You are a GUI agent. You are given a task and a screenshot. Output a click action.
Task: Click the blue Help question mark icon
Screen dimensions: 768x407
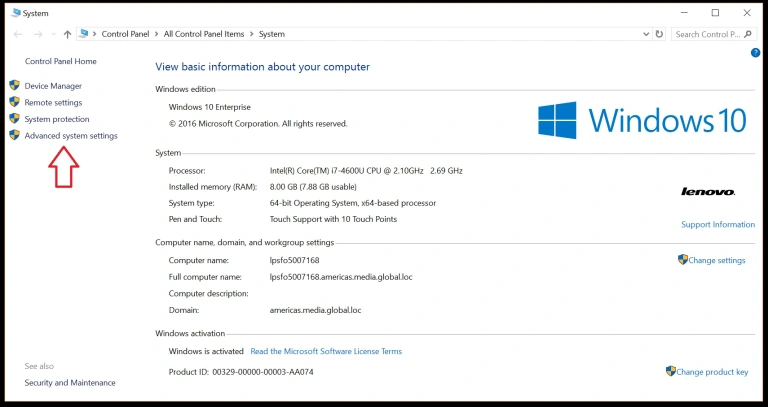[x=755, y=52]
